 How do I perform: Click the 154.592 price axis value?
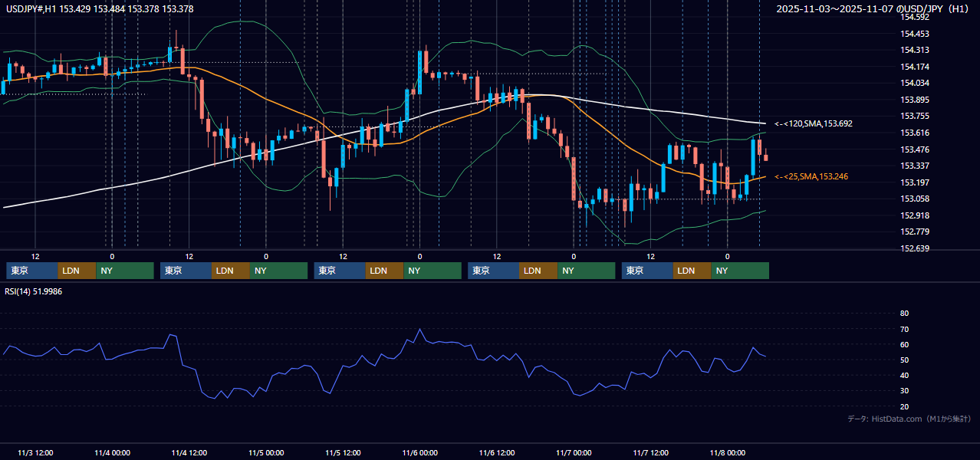[x=914, y=17]
